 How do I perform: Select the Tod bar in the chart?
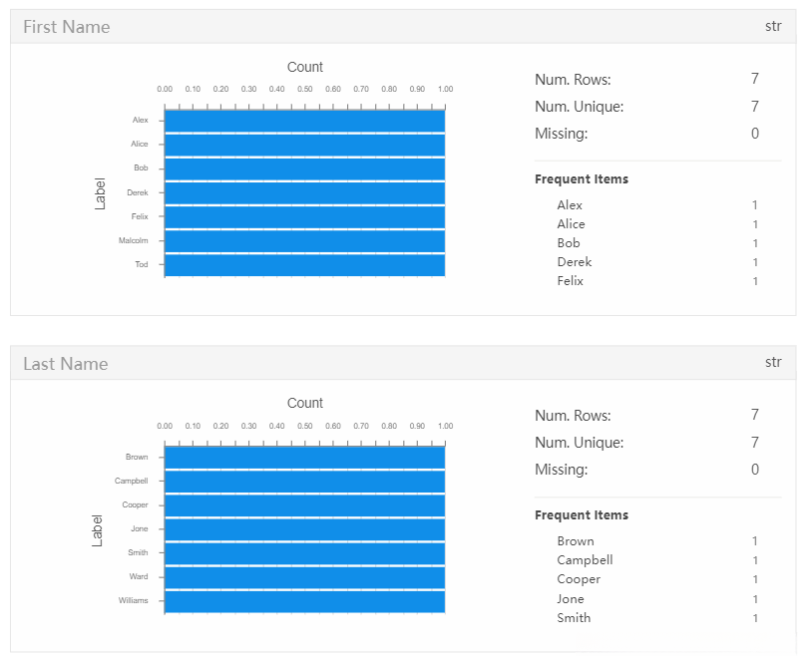304,264
